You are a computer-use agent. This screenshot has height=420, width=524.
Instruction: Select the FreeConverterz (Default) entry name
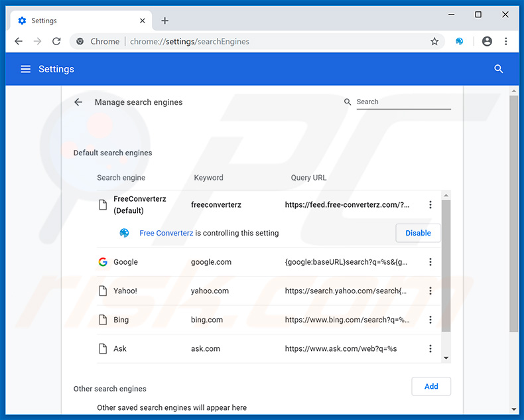tap(140, 204)
